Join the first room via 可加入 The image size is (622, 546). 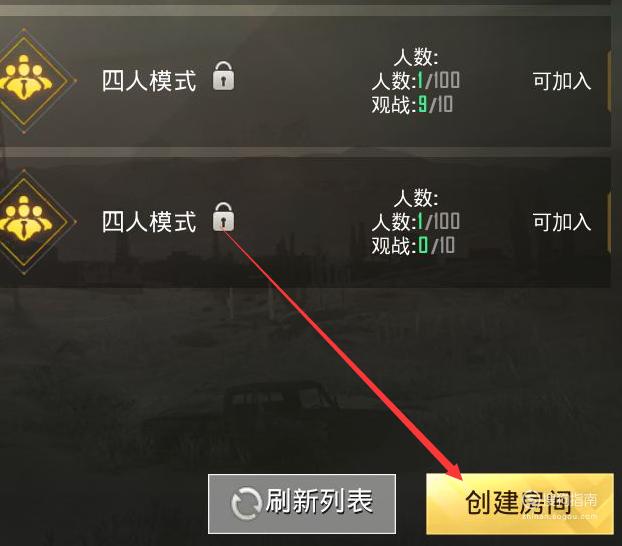[x=562, y=81]
